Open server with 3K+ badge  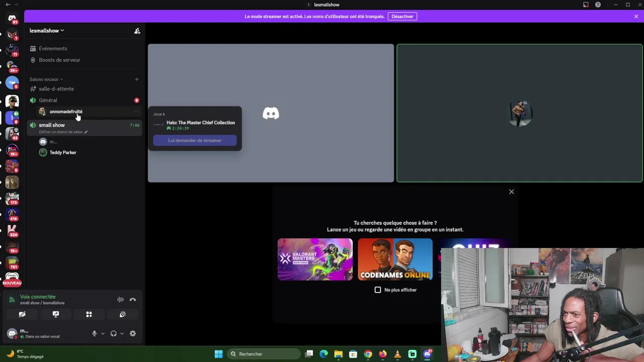12,66
